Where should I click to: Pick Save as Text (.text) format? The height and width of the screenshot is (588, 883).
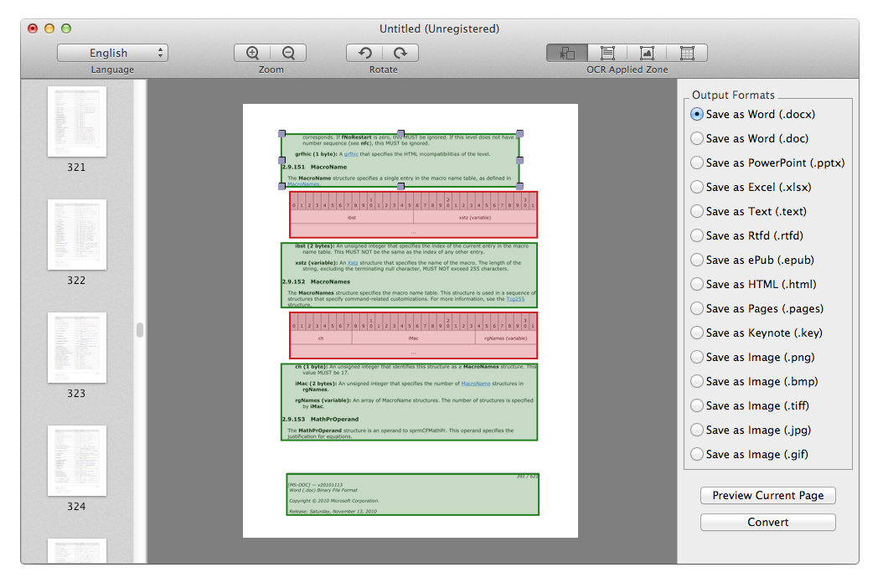tap(748, 211)
